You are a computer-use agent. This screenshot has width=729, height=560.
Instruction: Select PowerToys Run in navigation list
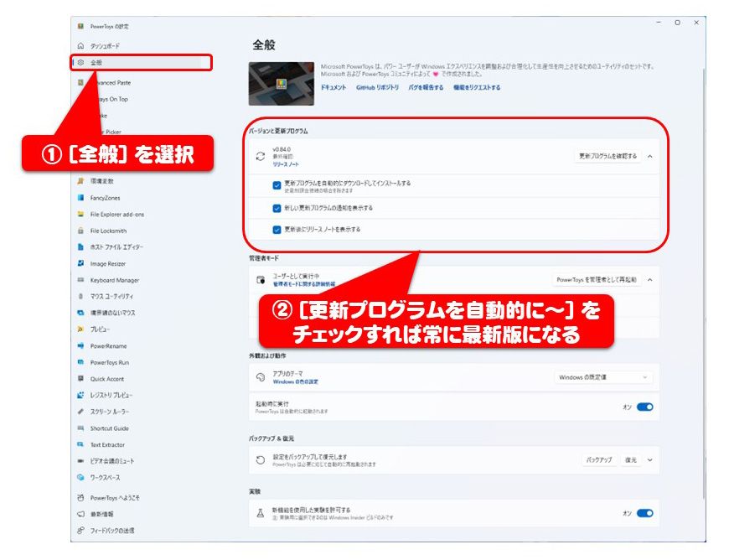coord(110,362)
